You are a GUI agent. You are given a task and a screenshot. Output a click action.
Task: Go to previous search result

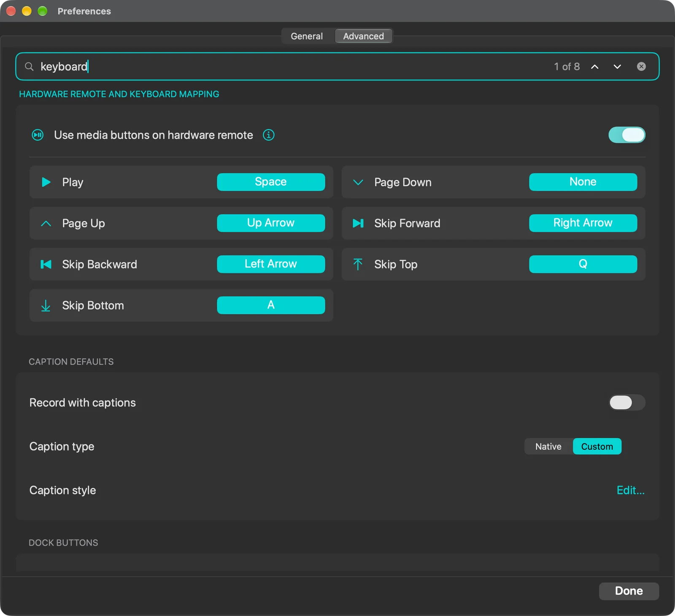(x=594, y=67)
